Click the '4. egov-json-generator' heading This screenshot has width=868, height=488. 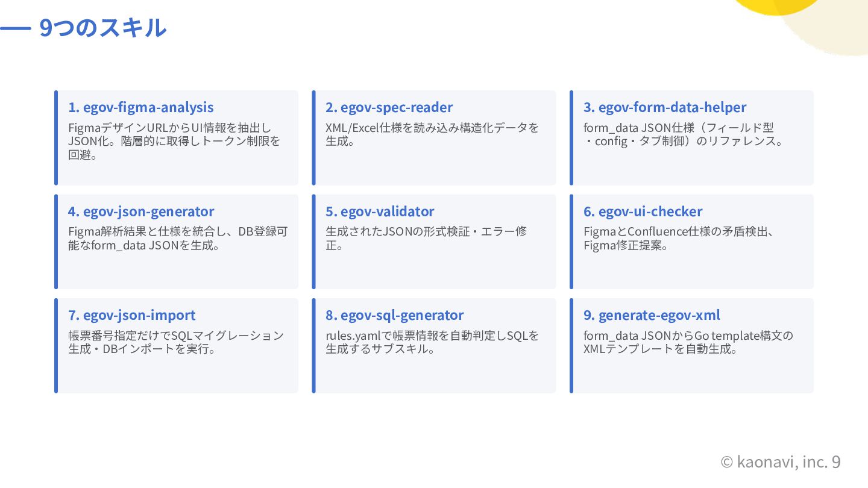tap(141, 211)
